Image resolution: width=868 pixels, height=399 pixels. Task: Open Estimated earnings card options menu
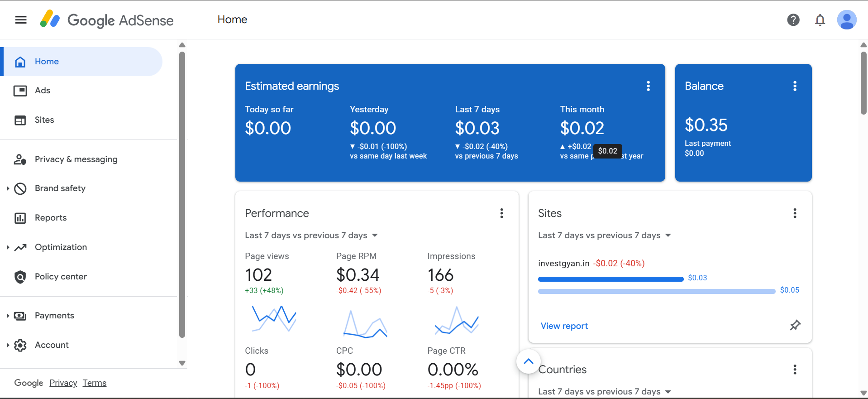(x=648, y=86)
